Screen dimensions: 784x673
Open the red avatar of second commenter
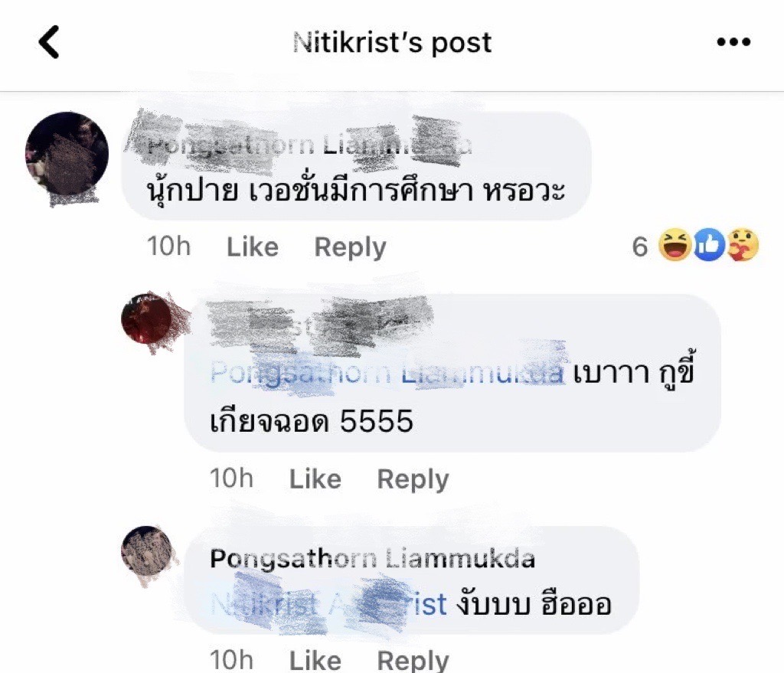click(x=146, y=319)
